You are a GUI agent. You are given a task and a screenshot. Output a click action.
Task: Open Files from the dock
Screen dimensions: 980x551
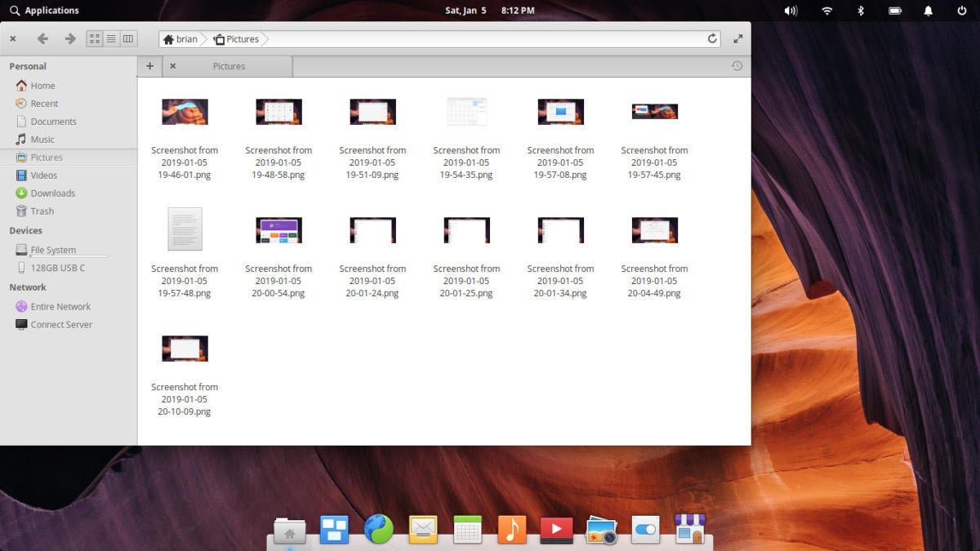pos(289,530)
